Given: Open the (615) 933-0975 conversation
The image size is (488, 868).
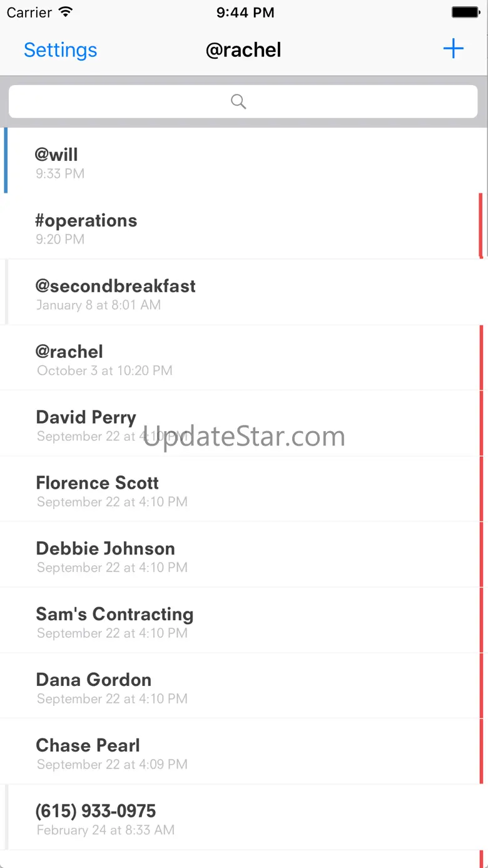Looking at the screenshot, I should pos(244,819).
